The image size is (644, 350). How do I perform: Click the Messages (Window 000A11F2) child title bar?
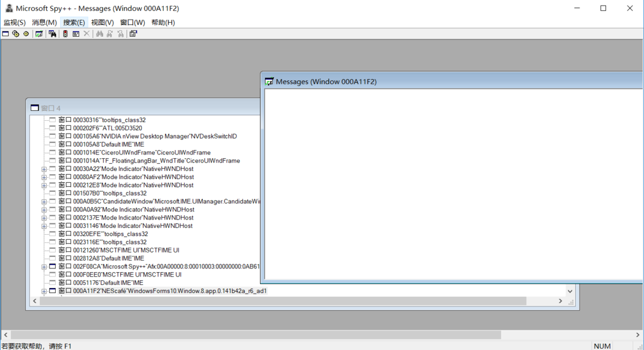click(x=429, y=82)
